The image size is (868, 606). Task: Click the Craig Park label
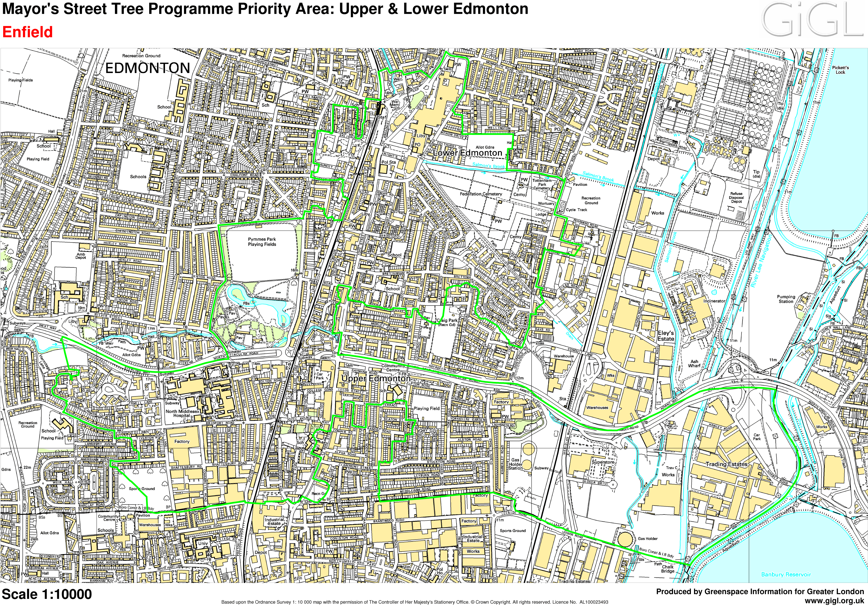447,320
